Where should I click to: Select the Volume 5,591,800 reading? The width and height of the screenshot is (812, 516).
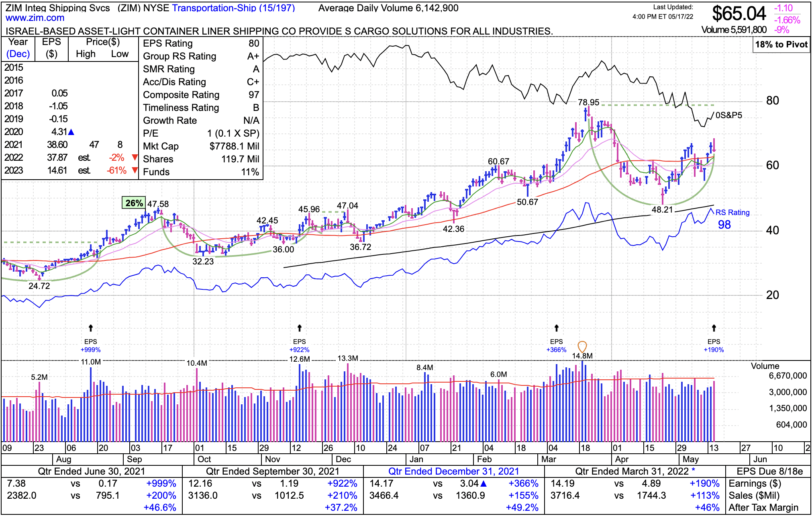(734, 30)
